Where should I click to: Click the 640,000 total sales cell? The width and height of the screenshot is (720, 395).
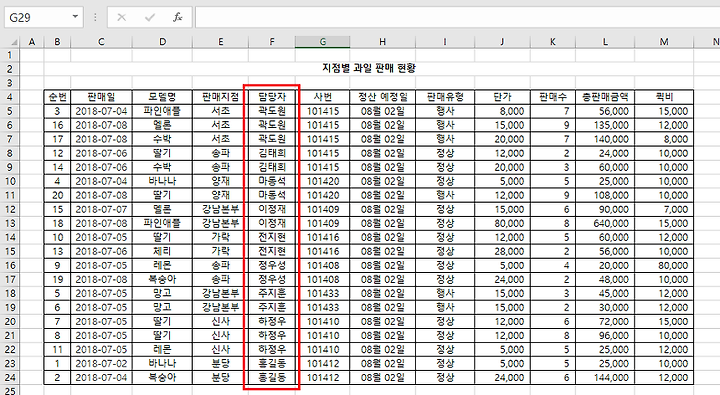coord(605,223)
